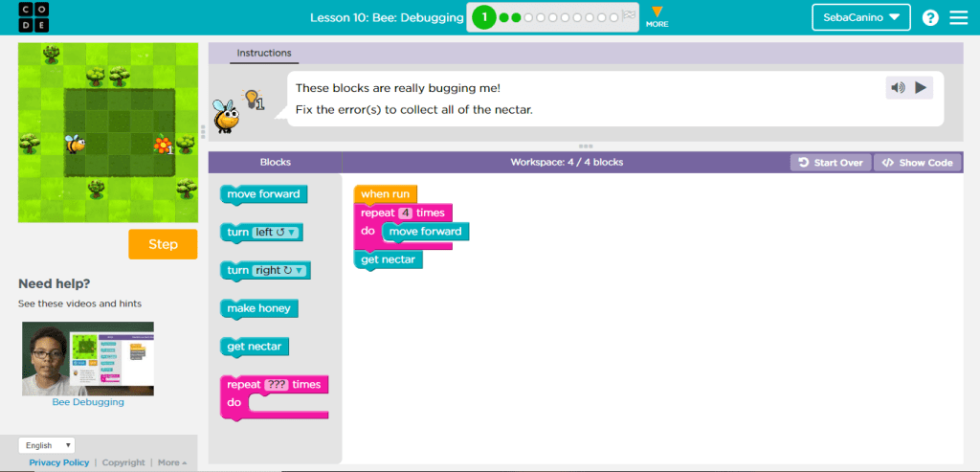This screenshot has width=980, height=472.
Task: Switch to the Instructions tab
Action: (264, 54)
